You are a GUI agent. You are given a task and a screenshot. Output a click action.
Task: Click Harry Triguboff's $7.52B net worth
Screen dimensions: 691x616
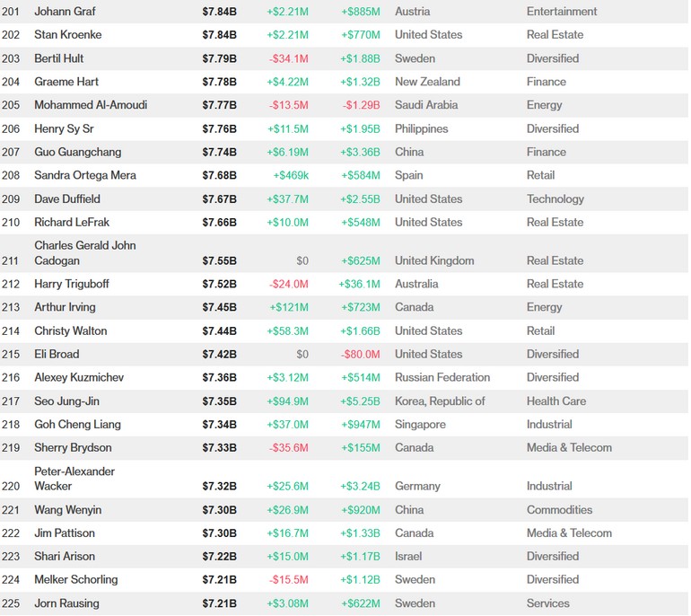tap(219, 284)
